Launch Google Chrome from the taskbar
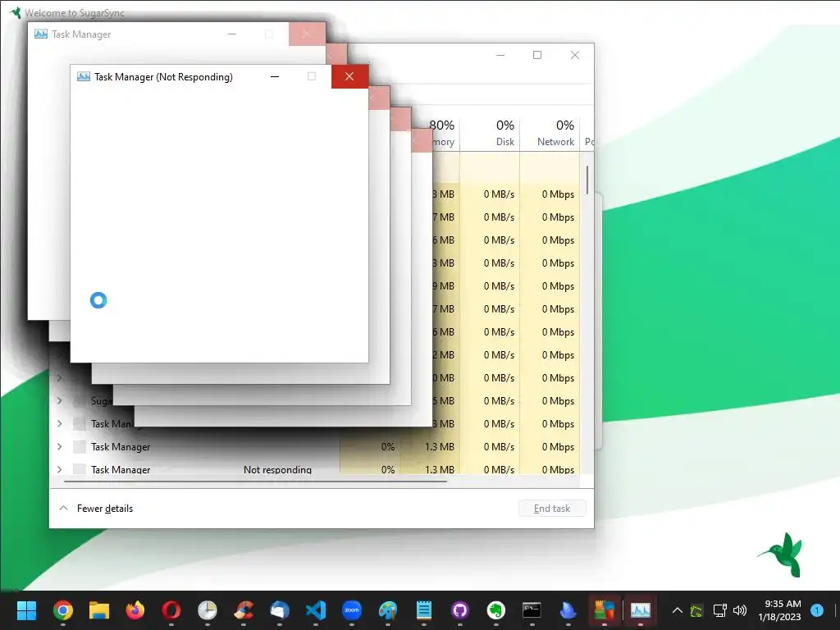The width and height of the screenshot is (840, 630). pyautogui.click(x=62, y=610)
